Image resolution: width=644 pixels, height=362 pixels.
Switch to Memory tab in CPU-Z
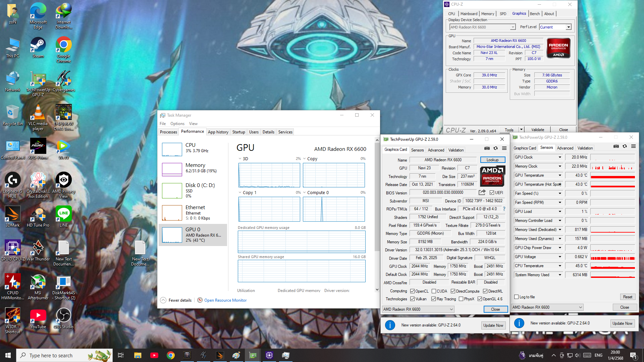[488, 14]
